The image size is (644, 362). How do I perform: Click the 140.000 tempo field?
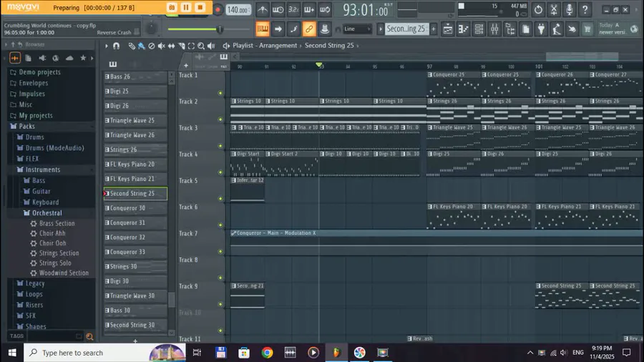click(238, 10)
